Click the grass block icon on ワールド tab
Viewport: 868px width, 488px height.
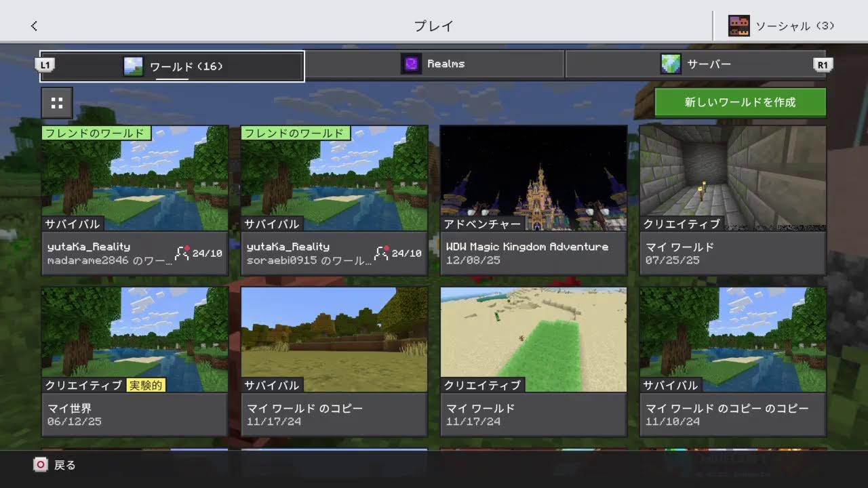[134, 66]
